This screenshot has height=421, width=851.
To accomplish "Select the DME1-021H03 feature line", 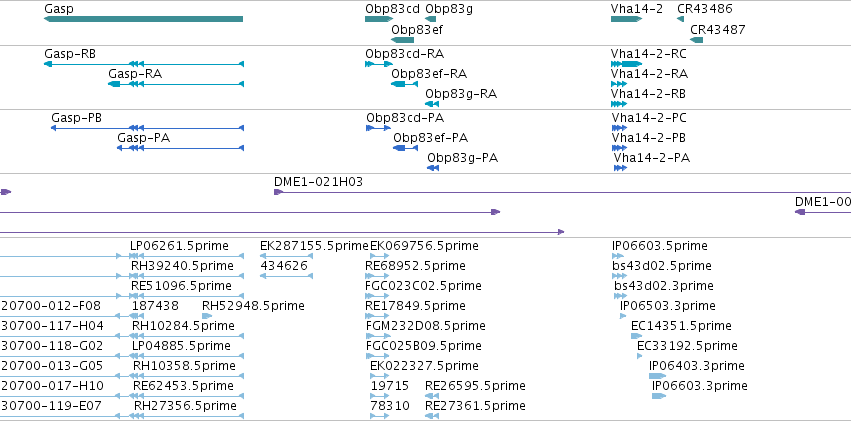I will coord(562,192).
